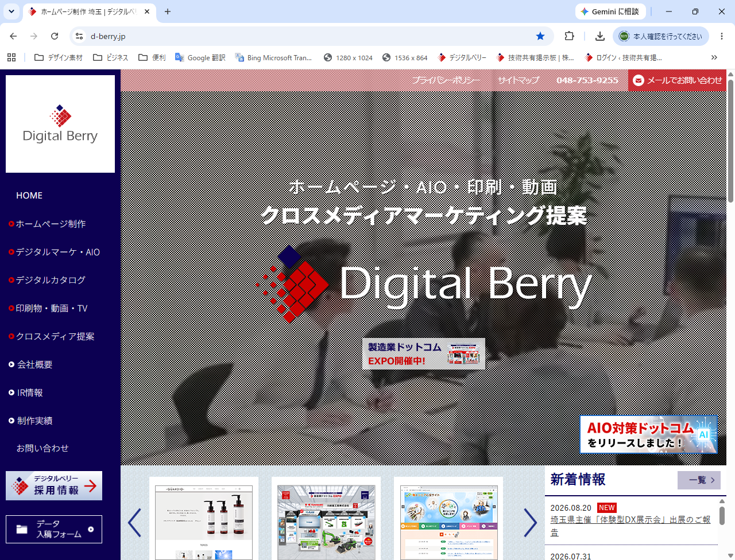This screenshot has height=560, width=735.
Task: Show hidden bookmarks with the double chevron
Action: (714, 57)
